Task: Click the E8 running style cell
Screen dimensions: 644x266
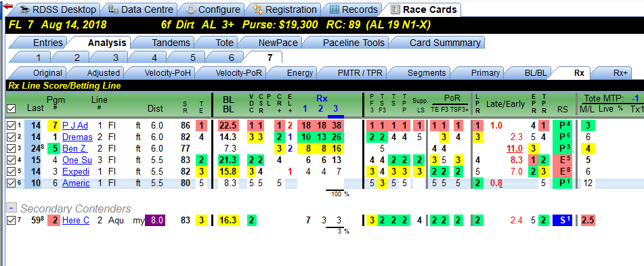Action: click(x=562, y=172)
